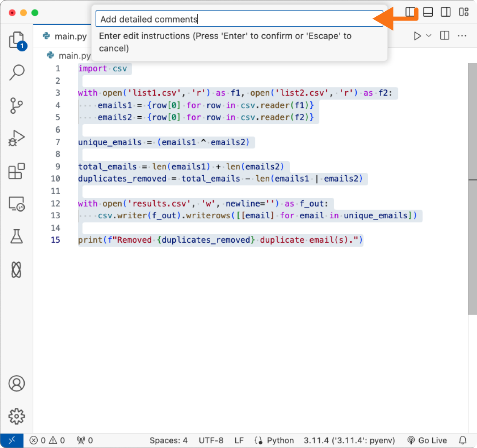
Task: Start the Go Live server
Action: (427, 440)
